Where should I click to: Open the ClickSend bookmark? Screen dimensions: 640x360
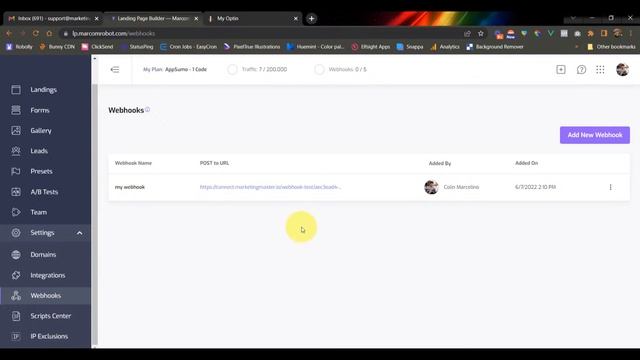point(98,47)
